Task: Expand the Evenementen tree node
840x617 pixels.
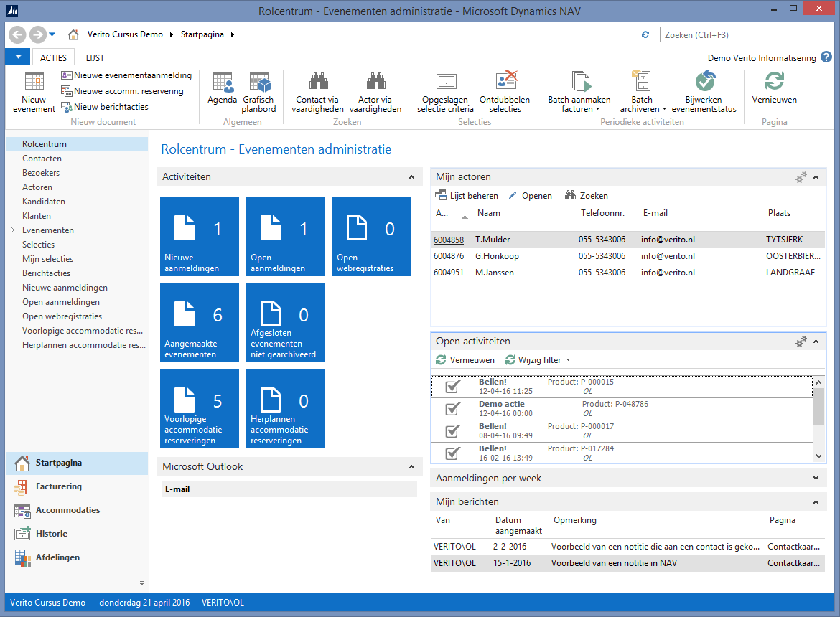Action: click(x=12, y=230)
